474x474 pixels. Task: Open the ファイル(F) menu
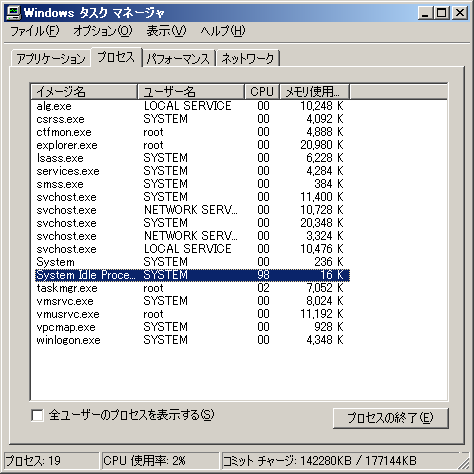pos(35,31)
